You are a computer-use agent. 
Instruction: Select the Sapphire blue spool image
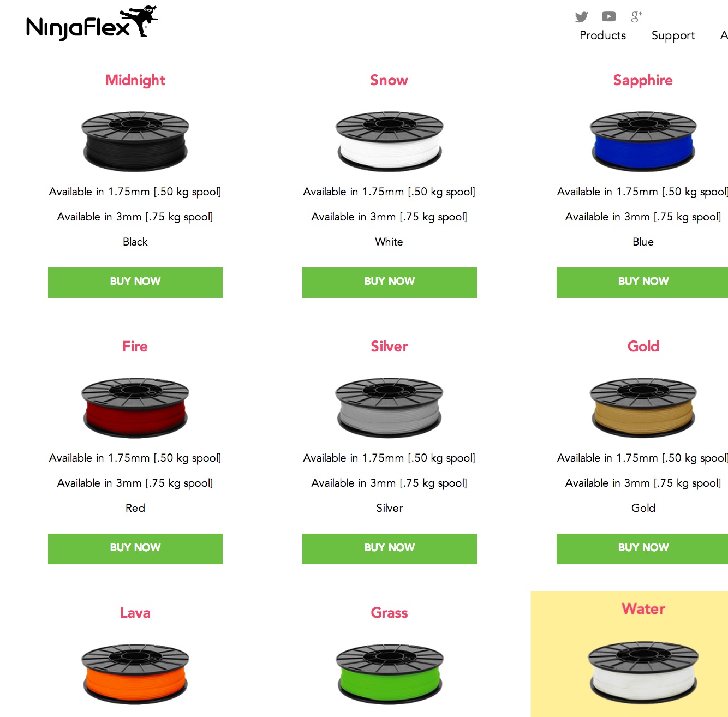click(643, 142)
